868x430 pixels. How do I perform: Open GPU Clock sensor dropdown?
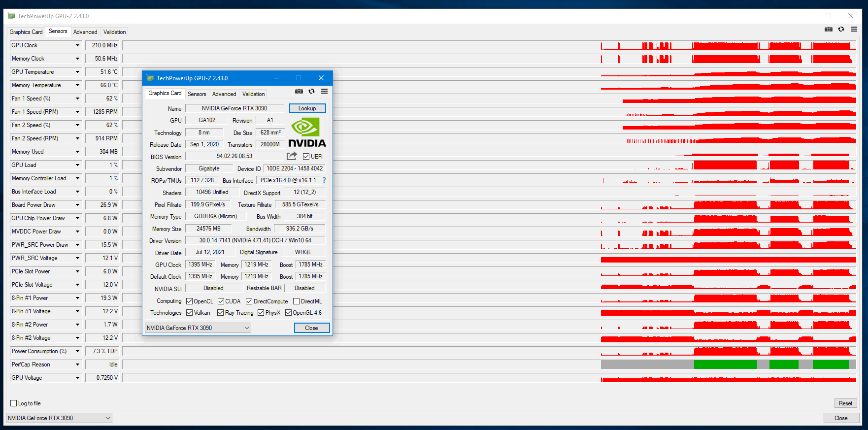point(77,45)
